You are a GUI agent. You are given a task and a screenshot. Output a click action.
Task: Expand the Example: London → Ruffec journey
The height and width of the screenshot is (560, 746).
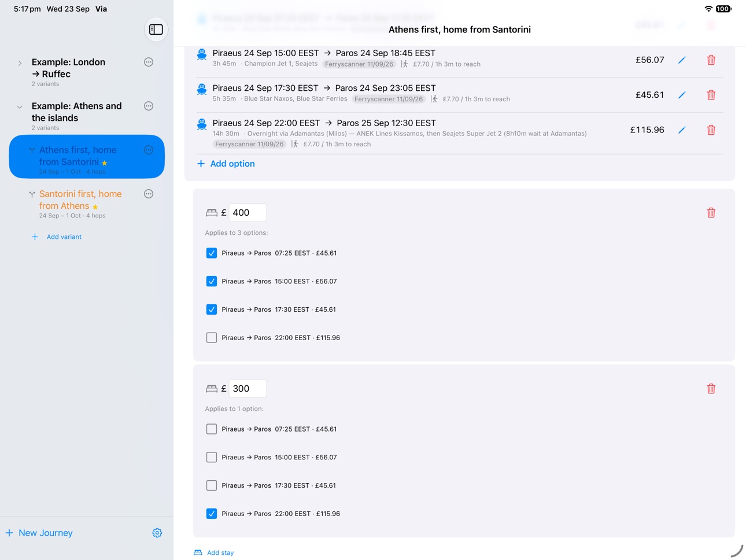20,63
